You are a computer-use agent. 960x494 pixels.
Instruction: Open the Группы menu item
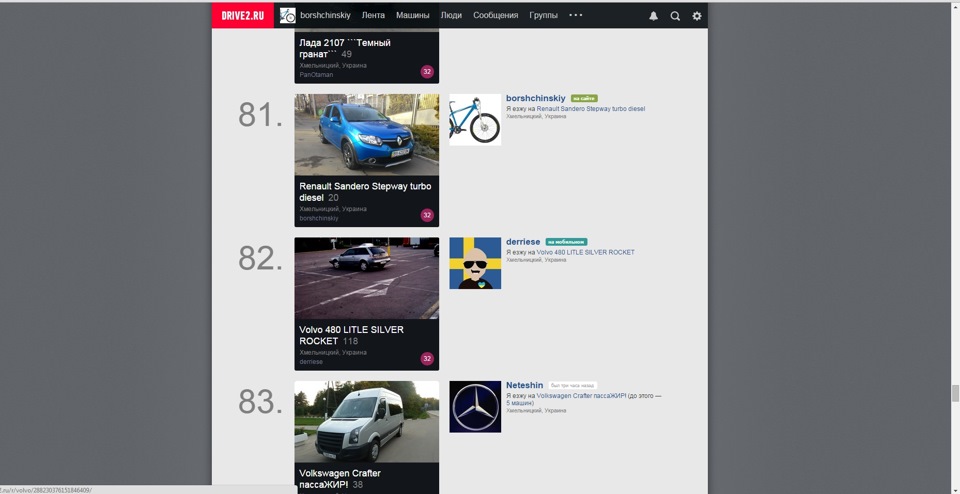pyautogui.click(x=543, y=15)
